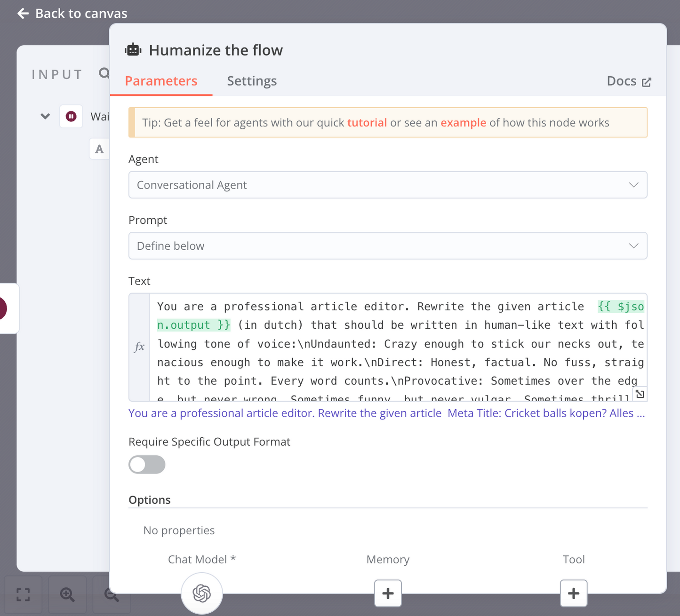The width and height of the screenshot is (680, 616).
Task: Open the example link in tip
Action: (463, 123)
